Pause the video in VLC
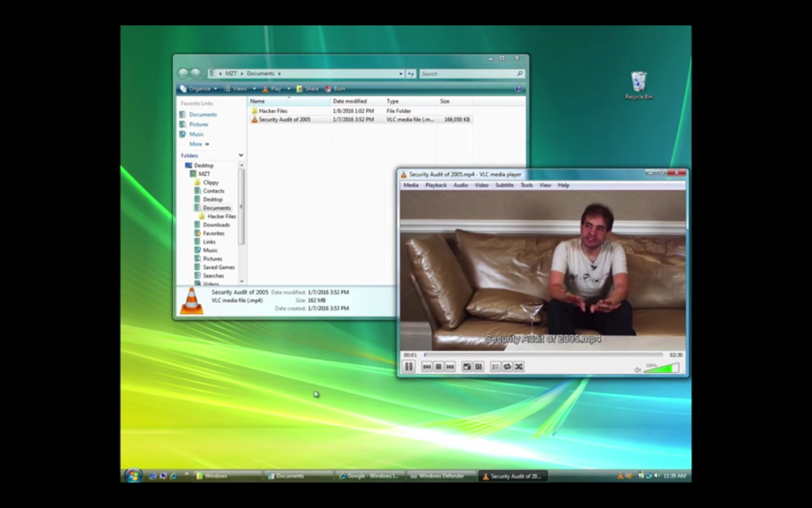The width and height of the screenshot is (812, 508). click(x=409, y=367)
